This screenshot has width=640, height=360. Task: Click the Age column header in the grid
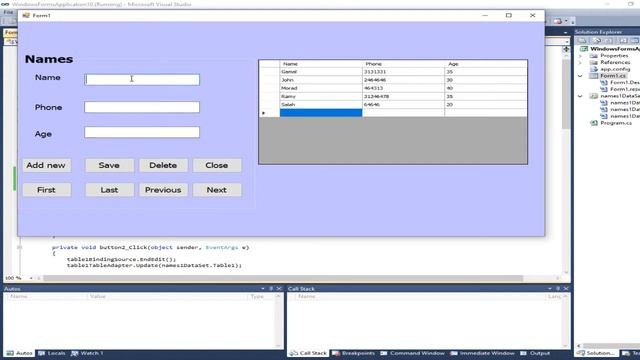coord(486,64)
